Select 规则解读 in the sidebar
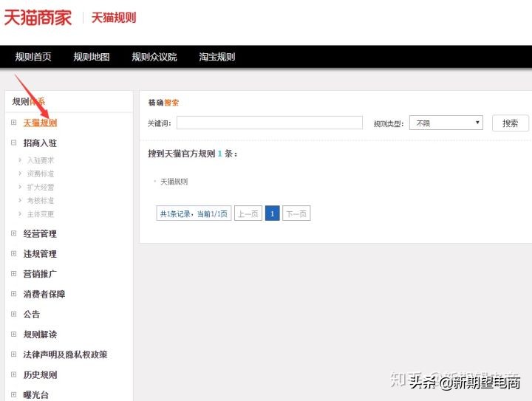 40,335
